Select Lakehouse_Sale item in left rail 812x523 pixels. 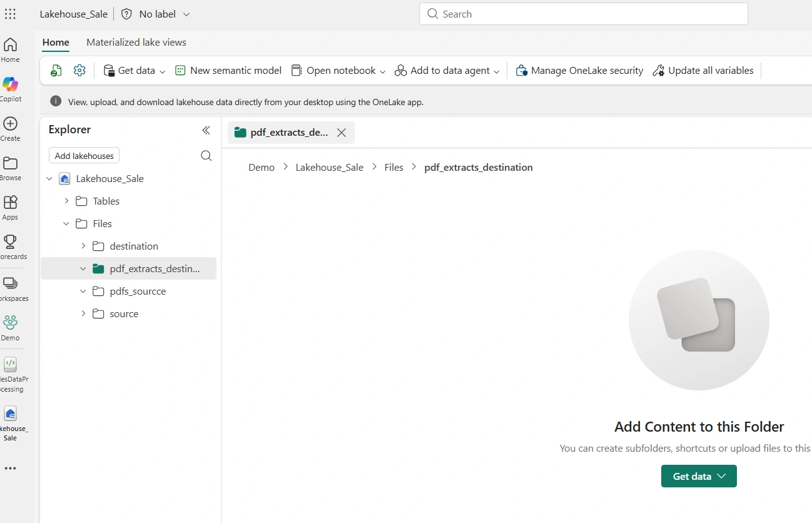10,424
